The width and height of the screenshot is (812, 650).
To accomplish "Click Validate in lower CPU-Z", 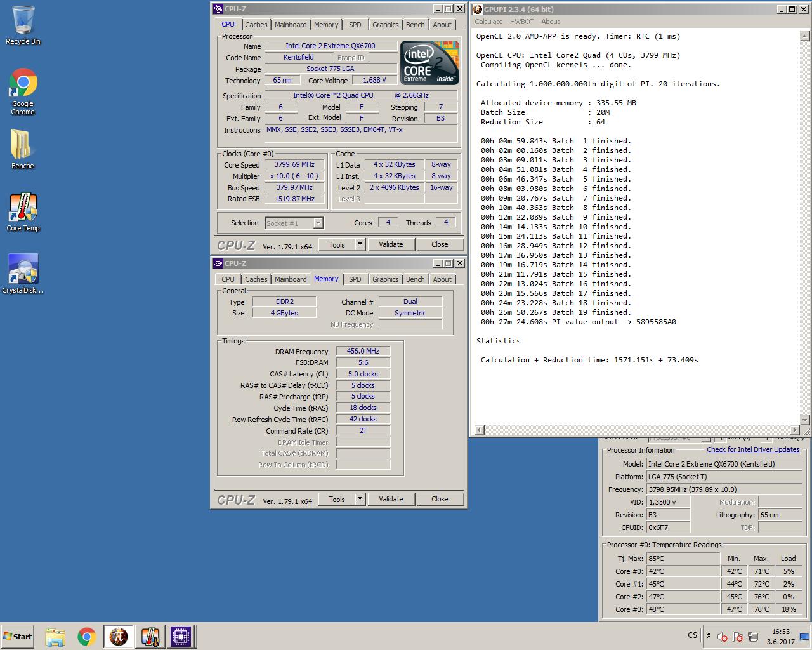I will (x=391, y=499).
